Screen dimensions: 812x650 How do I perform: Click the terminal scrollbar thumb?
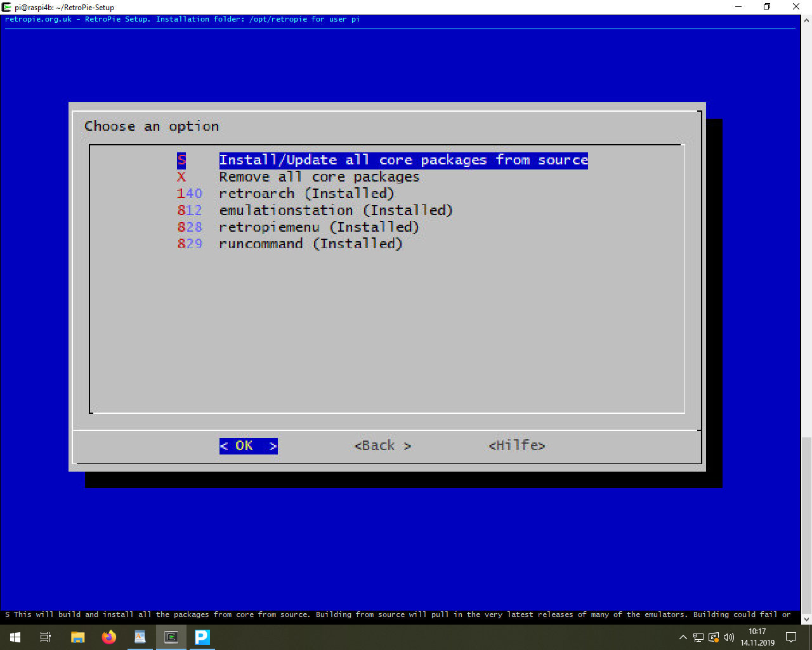coord(806,524)
